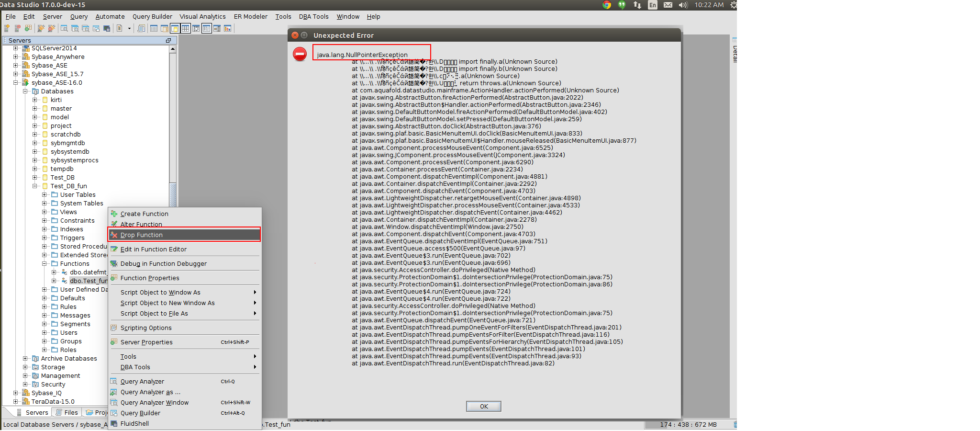Choose Edit in Function Editor
Screen dimensions: 980x431
(x=184, y=249)
